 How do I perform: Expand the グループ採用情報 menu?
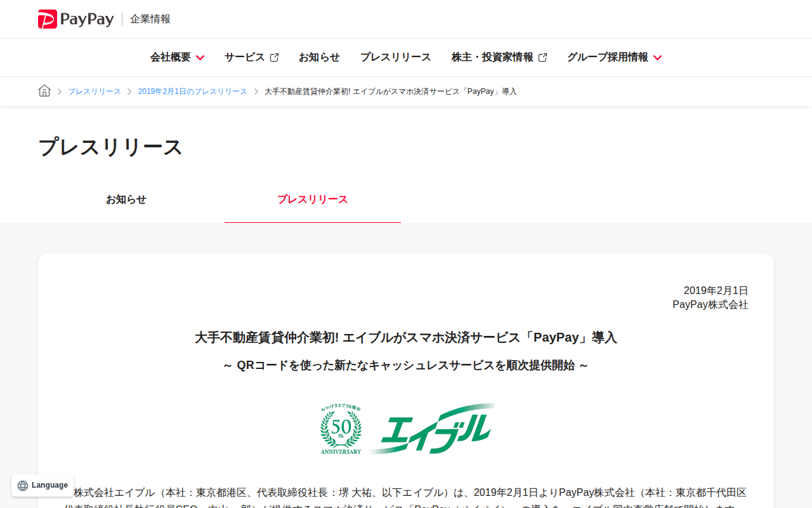coord(614,57)
